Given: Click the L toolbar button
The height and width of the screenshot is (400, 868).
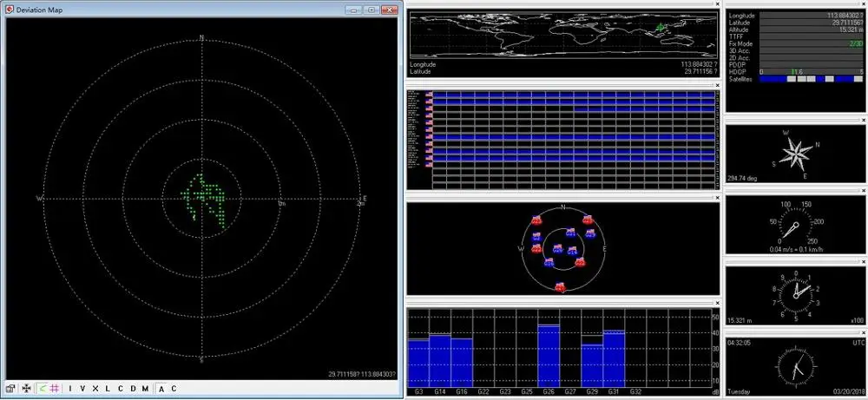Looking at the screenshot, I should pyautogui.click(x=108, y=389).
